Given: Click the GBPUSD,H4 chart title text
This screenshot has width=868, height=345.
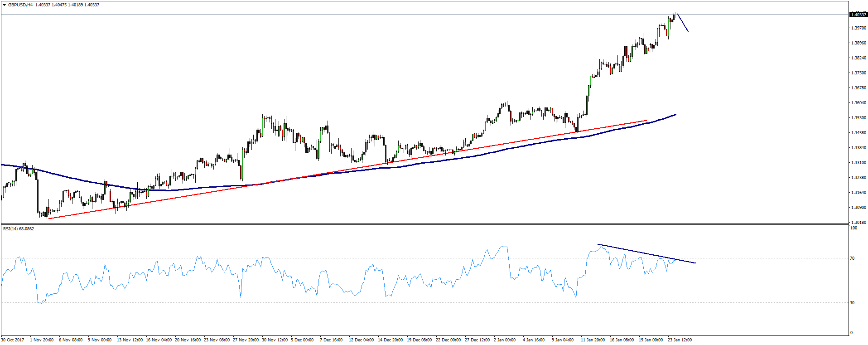Looking at the screenshot, I should pyautogui.click(x=20, y=5).
